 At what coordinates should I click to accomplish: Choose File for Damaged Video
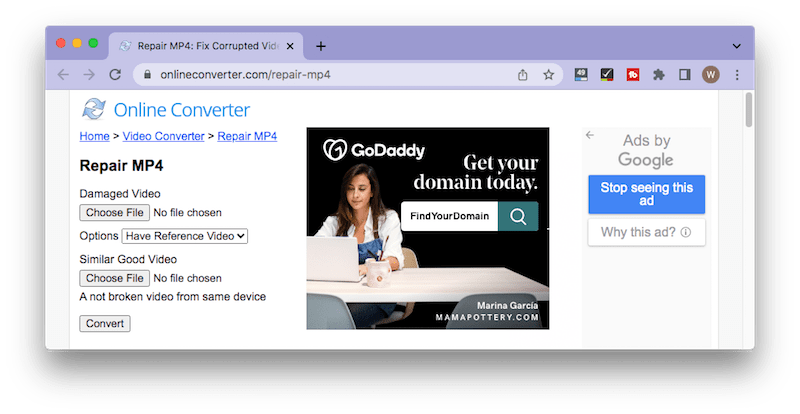114,212
